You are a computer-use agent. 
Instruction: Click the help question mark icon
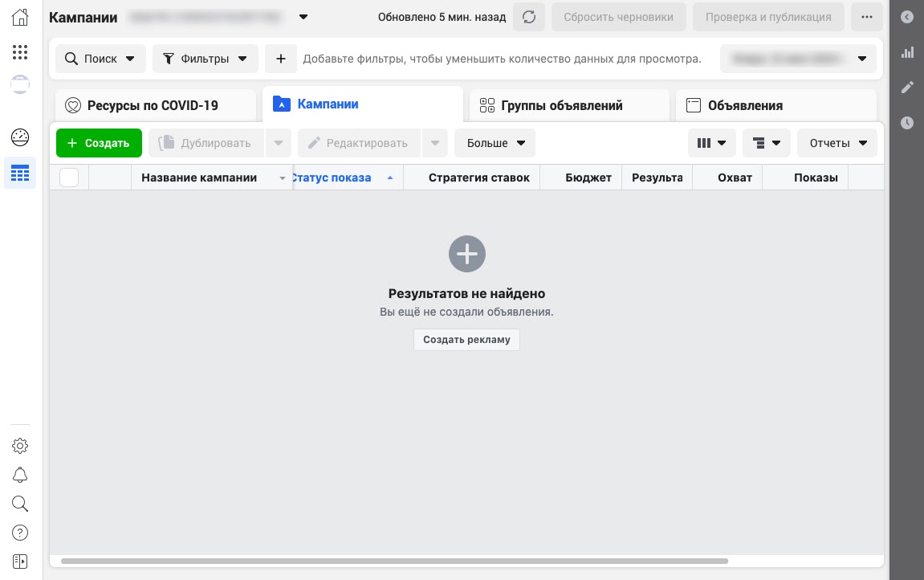[20, 533]
